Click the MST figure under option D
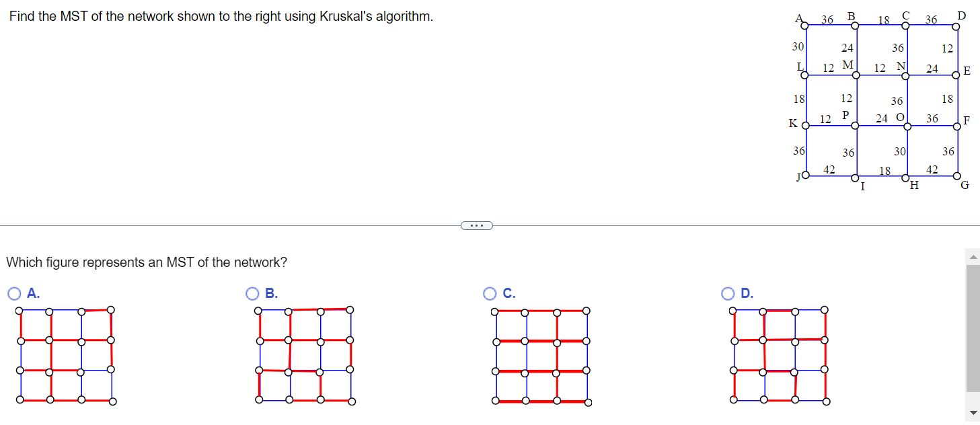Screen dimensions: 980x425 click(x=779, y=354)
